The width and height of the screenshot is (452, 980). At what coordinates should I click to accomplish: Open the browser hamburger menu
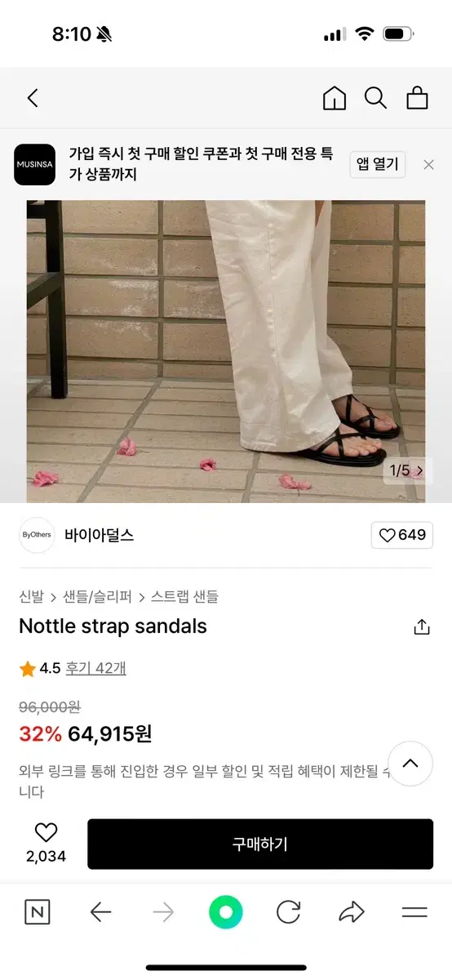pyautogui.click(x=414, y=912)
